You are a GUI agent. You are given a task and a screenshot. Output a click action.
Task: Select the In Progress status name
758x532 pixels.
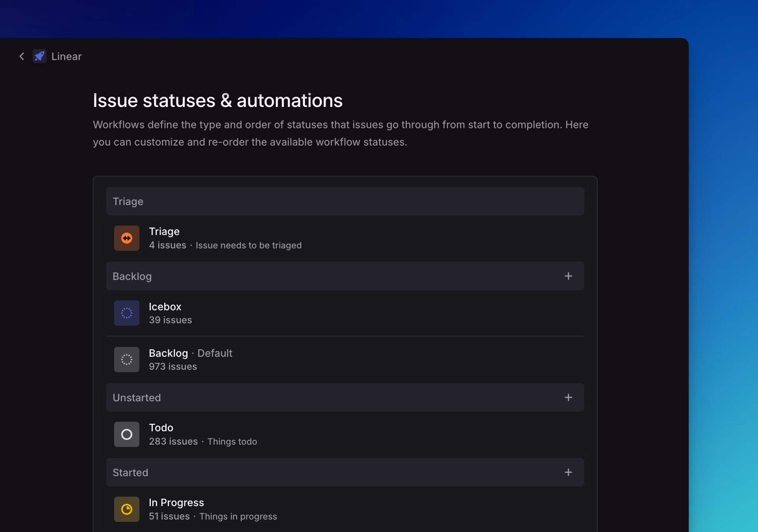pyautogui.click(x=176, y=503)
